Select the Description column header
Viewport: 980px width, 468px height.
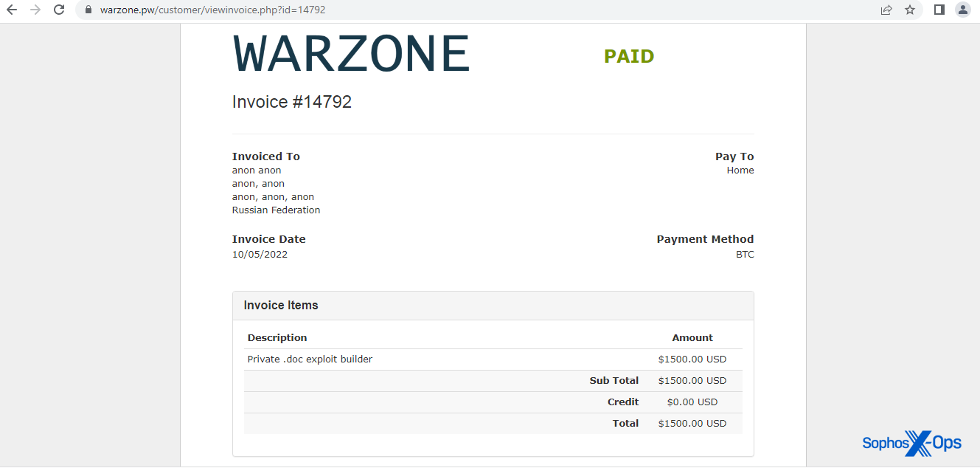(277, 337)
